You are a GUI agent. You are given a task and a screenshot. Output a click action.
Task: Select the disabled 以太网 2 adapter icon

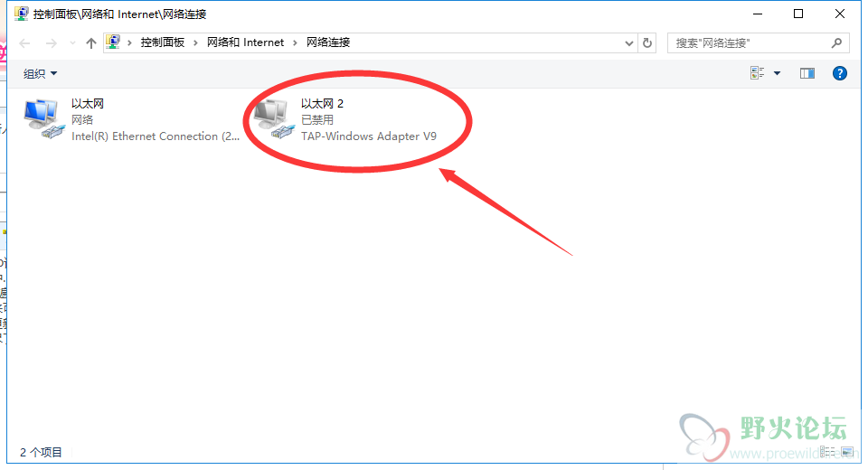[273, 118]
